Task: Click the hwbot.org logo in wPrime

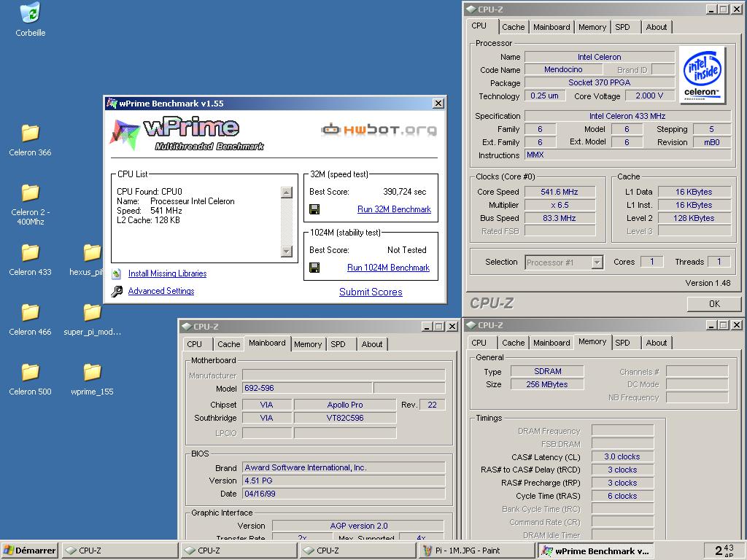Action: (x=379, y=129)
